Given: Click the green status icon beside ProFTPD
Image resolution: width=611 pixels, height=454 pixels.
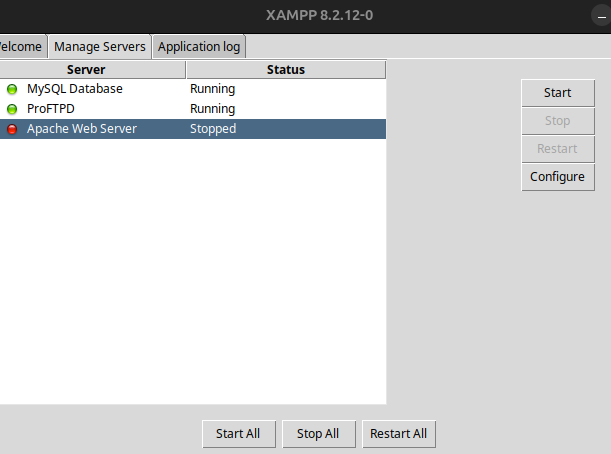Looking at the screenshot, I should click(12, 109).
